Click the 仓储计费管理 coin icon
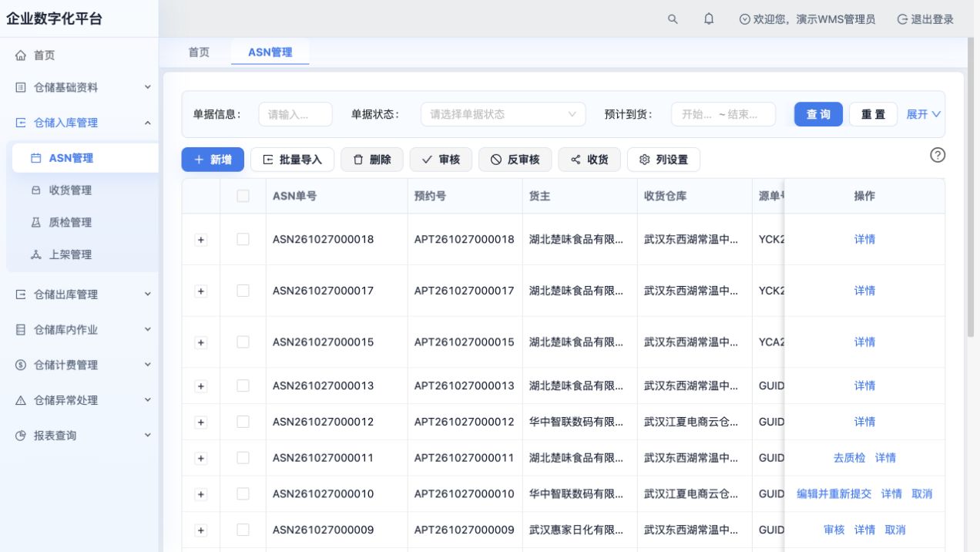The height and width of the screenshot is (552, 980). (x=21, y=365)
